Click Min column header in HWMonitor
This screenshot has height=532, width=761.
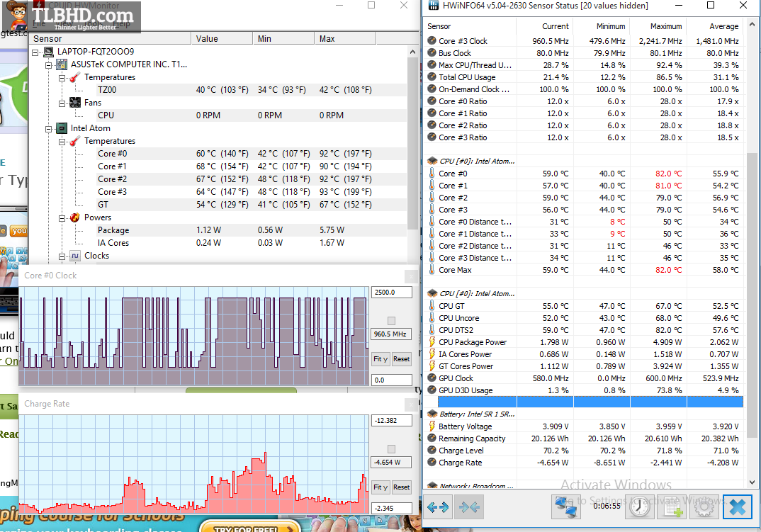(x=283, y=38)
